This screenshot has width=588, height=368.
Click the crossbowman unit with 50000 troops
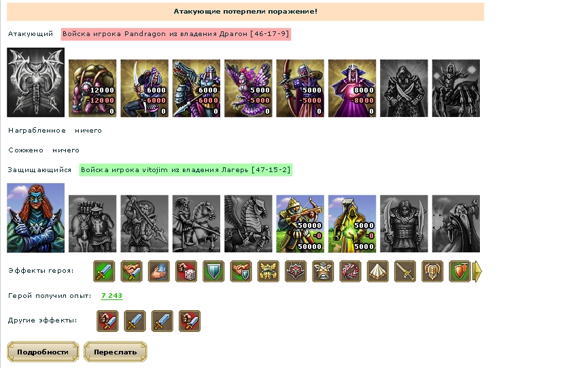pos(300,224)
